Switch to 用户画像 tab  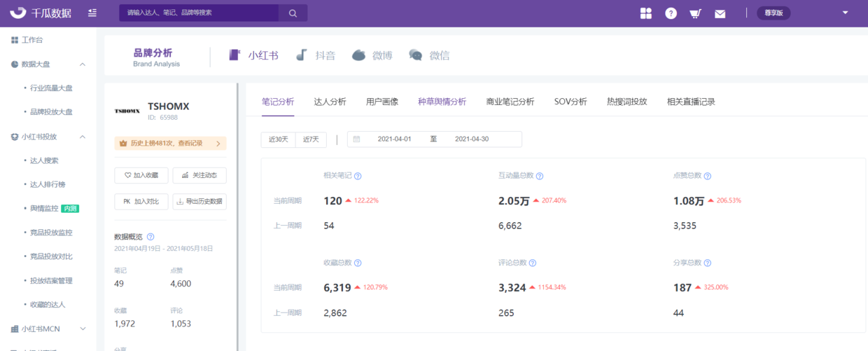(382, 102)
